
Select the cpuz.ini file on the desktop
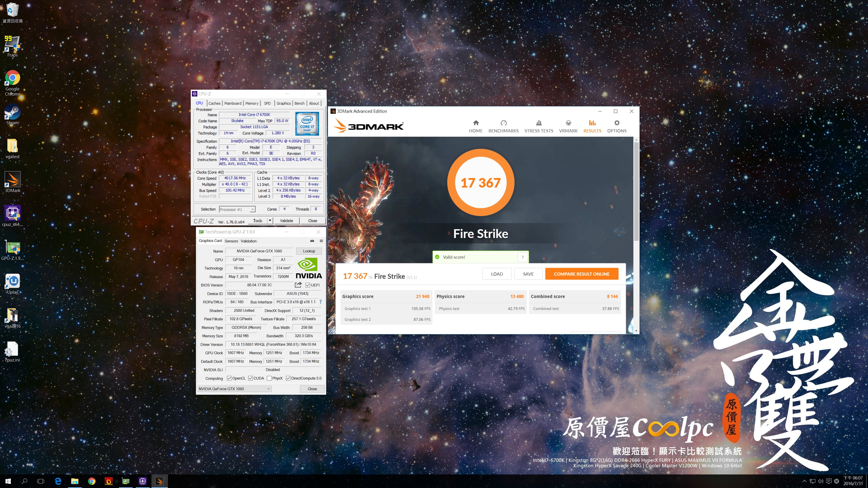pos(12,352)
